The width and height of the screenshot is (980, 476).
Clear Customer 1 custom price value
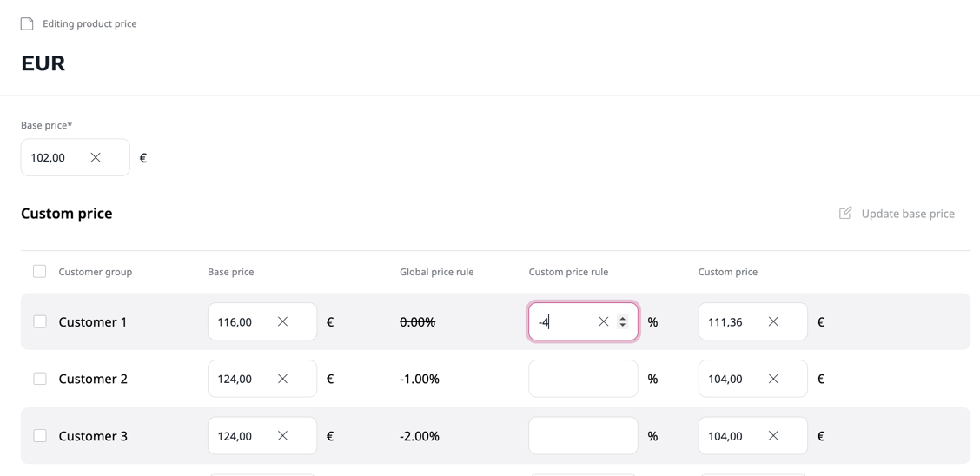(773, 321)
